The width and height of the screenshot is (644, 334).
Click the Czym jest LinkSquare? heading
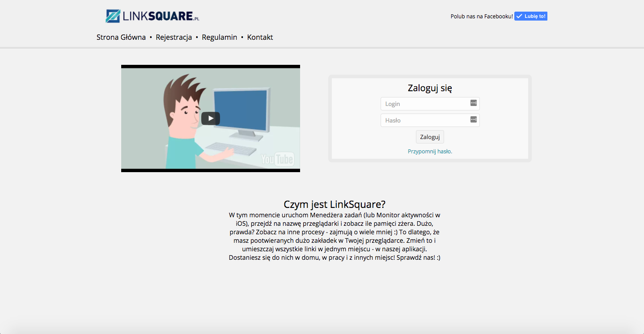pos(334,204)
